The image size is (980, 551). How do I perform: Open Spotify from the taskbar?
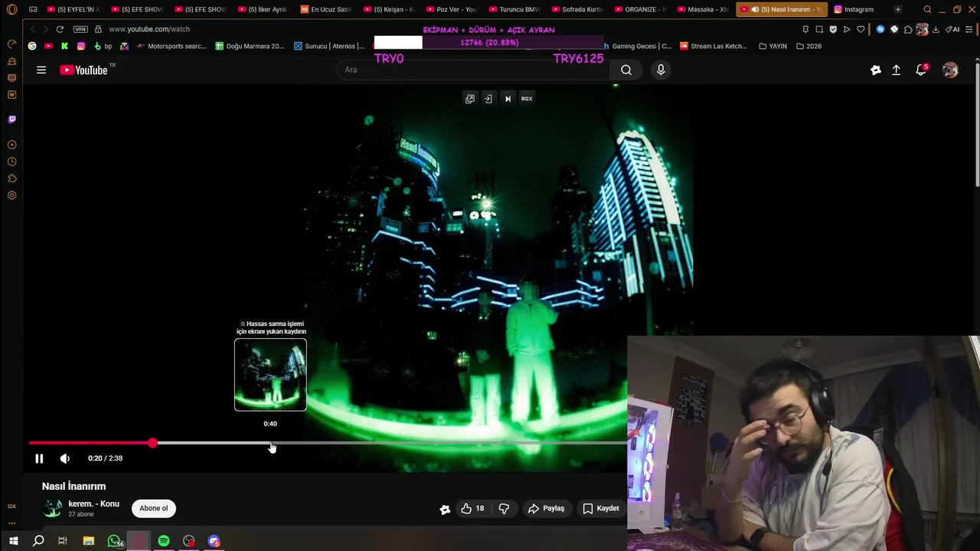pyautogui.click(x=164, y=541)
